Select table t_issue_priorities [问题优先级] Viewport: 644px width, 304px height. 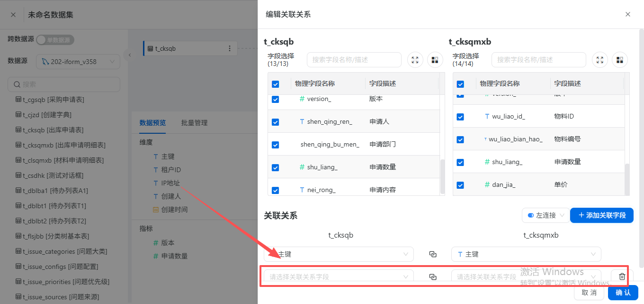[x=63, y=282]
